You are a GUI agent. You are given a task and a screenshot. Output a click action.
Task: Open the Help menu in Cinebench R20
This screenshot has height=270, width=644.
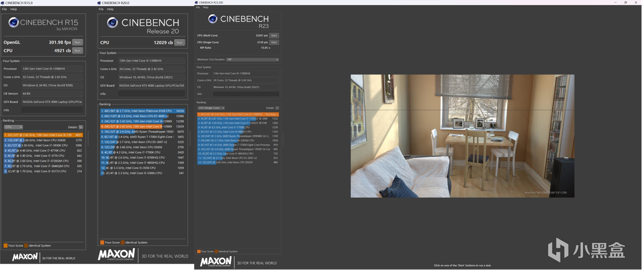pyautogui.click(x=110, y=9)
